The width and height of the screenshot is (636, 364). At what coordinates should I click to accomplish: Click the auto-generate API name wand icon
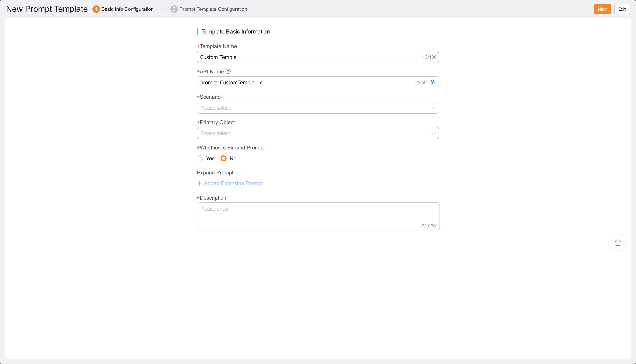(433, 82)
